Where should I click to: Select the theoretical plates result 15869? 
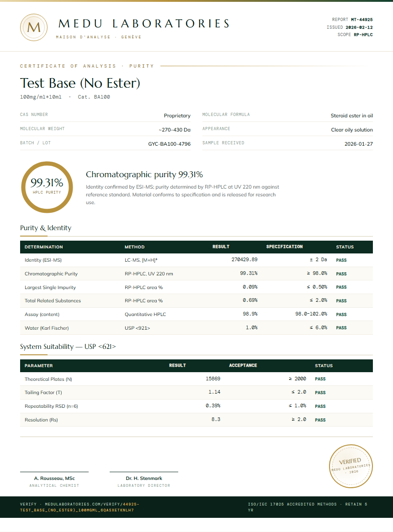(213, 379)
